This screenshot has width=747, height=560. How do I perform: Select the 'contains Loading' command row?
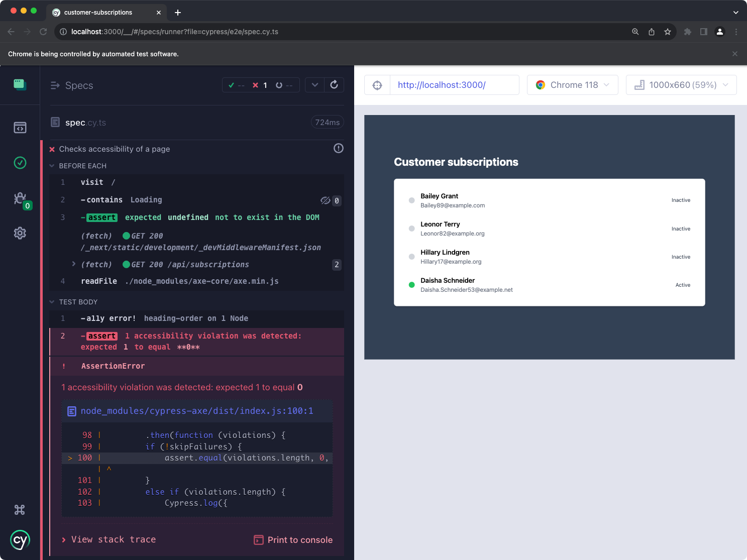(x=197, y=200)
